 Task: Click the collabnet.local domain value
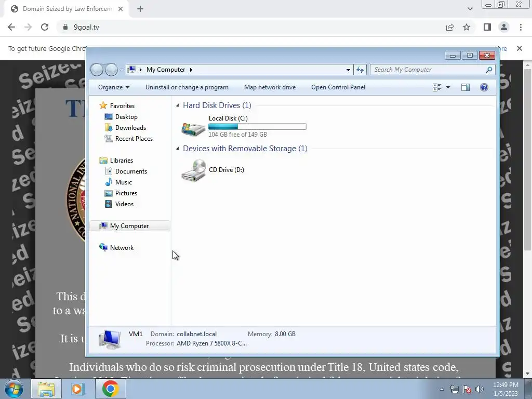click(196, 334)
